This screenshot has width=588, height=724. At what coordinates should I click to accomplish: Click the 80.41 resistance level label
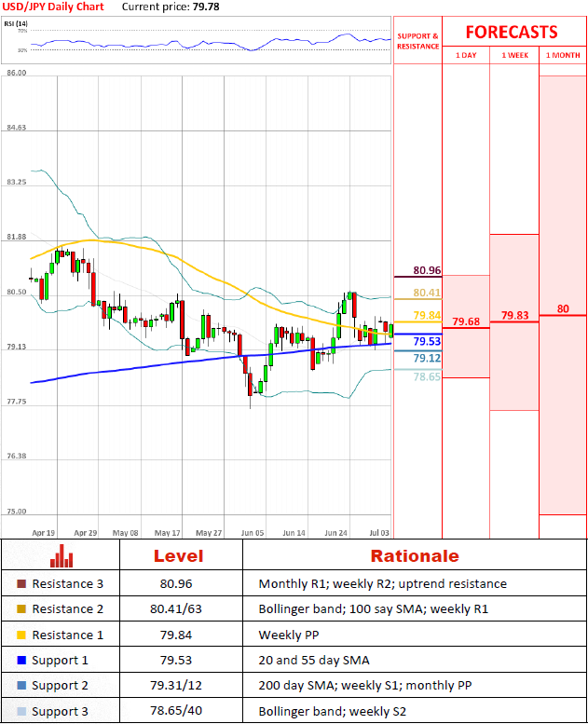pyautogui.click(x=427, y=293)
